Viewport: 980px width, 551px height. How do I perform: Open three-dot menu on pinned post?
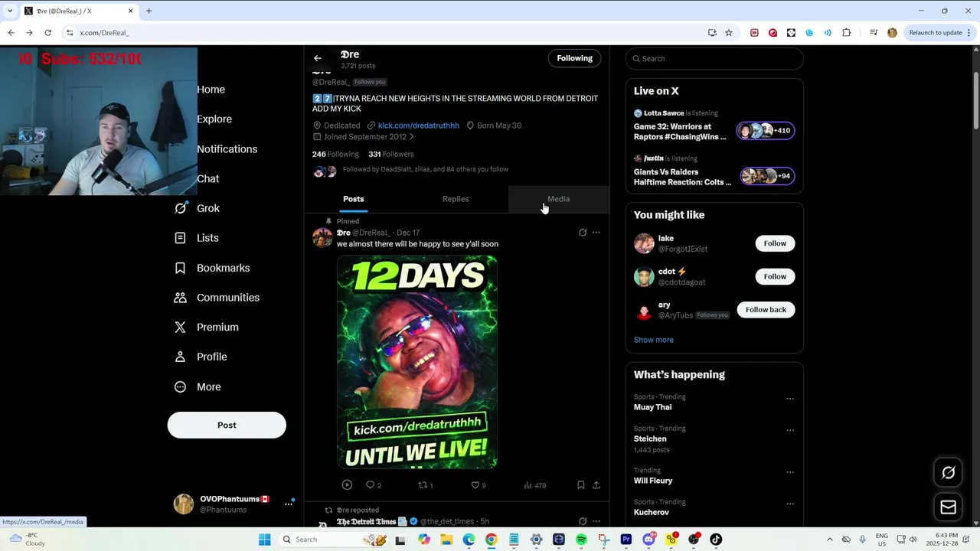[596, 233]
